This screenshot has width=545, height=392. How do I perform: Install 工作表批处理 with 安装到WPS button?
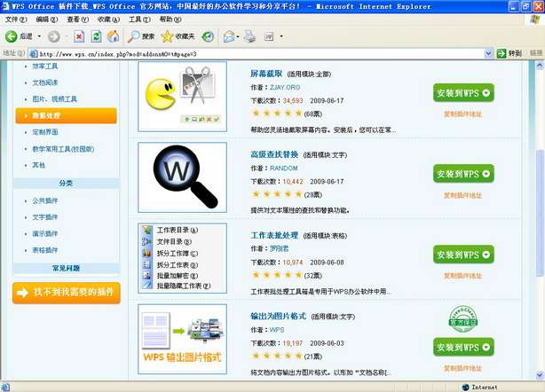click(463, 255)
